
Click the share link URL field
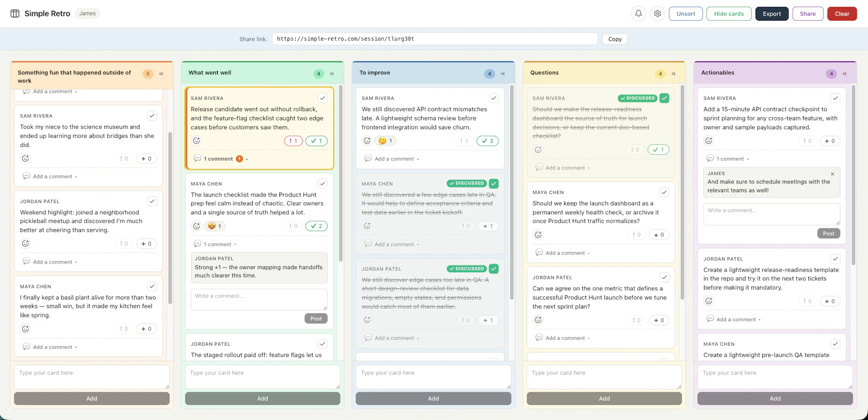435,39
